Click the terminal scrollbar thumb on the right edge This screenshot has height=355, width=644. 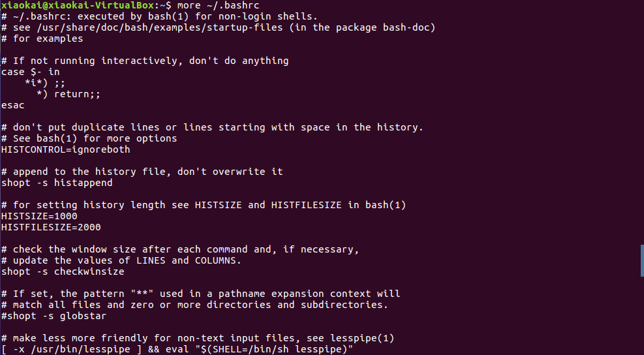tap(641, 260)
